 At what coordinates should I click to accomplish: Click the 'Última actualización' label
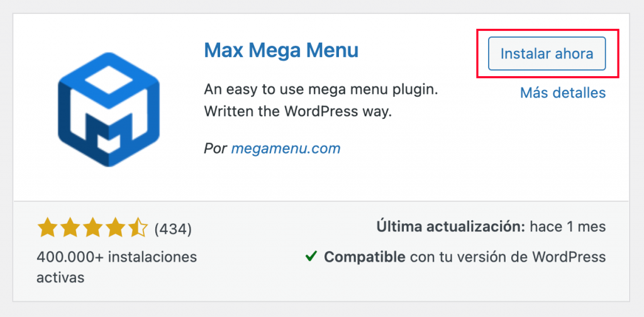coord(450,227)
